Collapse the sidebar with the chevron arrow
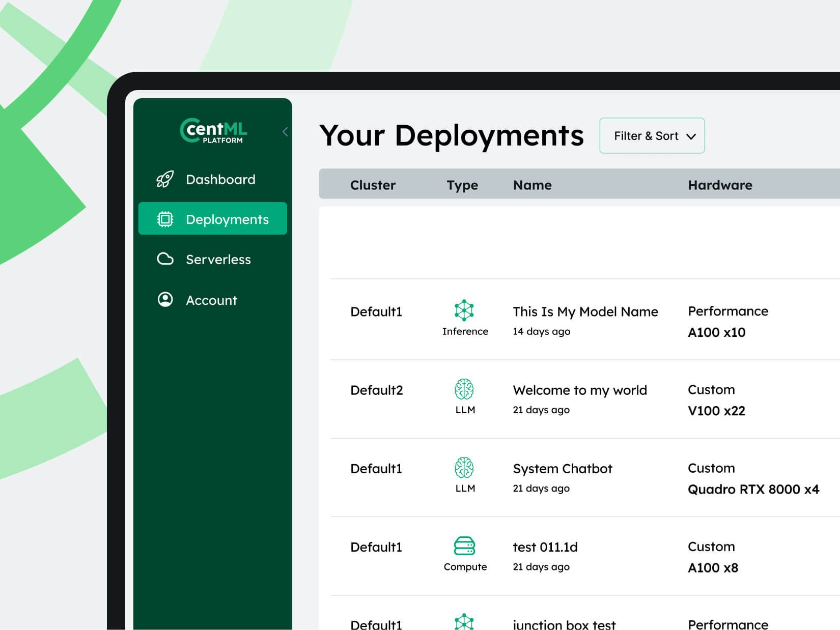This screenshot has height=630, width=840. 285,132
